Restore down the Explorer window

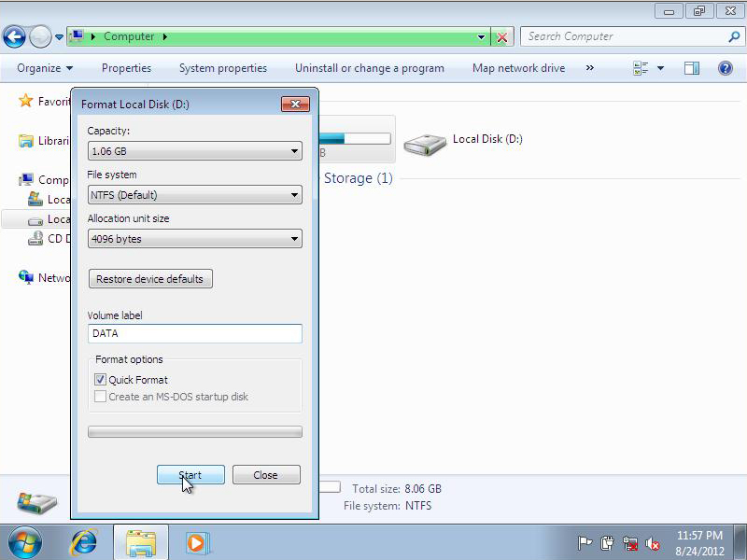pyautogui.click(x=698, y=11)
